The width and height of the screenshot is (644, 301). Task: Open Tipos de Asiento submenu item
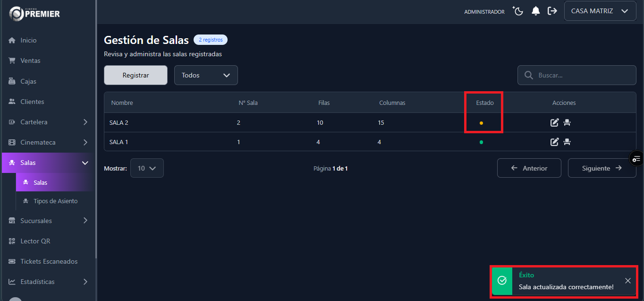55,201
